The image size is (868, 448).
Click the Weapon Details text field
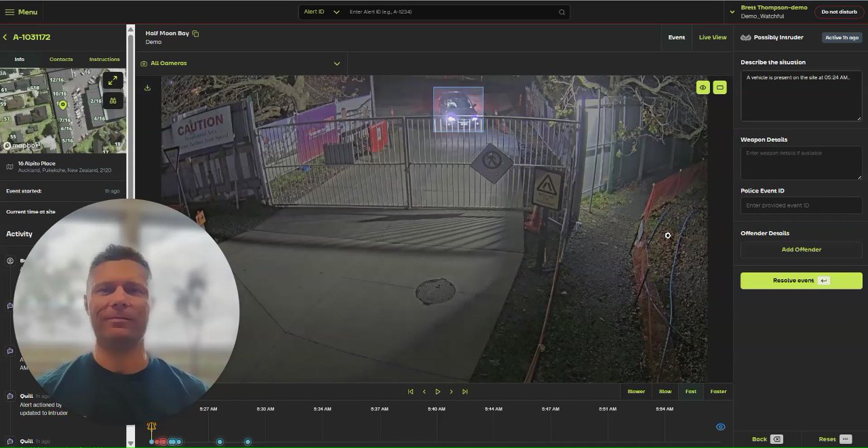click(x=801, y=163)
